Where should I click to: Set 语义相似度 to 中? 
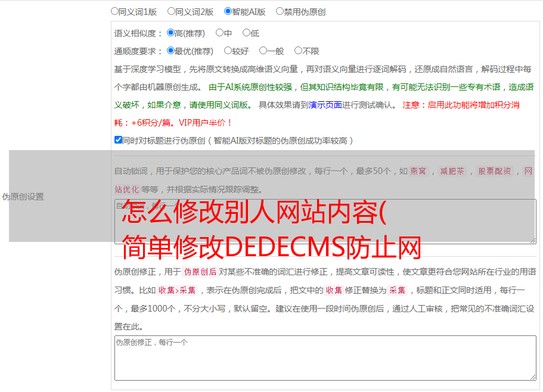(219, 33)
